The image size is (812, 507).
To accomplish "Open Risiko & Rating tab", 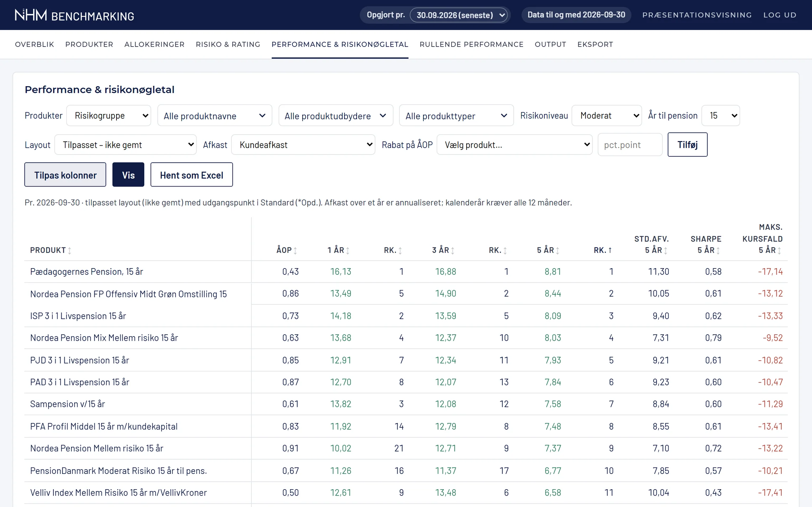I will 228,45.
